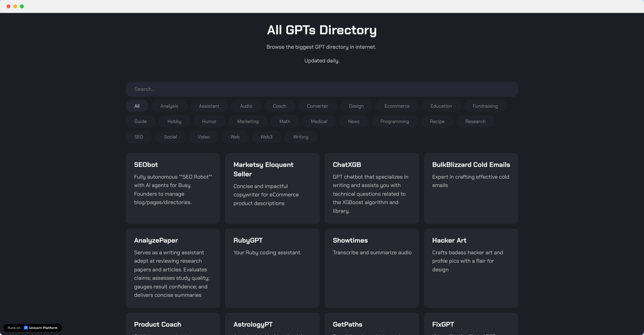Open the SEObot card
644x335 pixels.
click(173, 188)
